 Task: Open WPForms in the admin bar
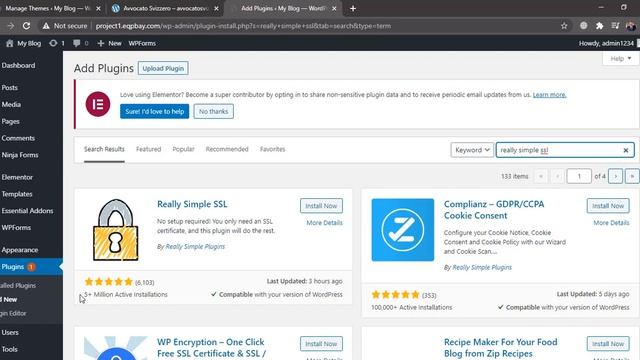(142, 43)
